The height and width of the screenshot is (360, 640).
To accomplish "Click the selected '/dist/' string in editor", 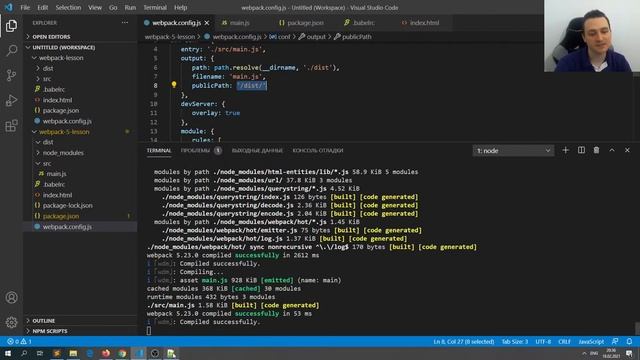I will coord(251,85).
